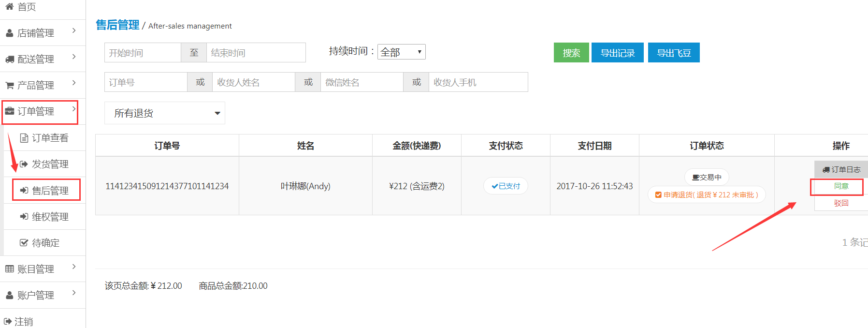Screen dimensions: 868x328
Task: Focus the 结束时间 date field
Action: pyautogui.click(x=256, y=53)
